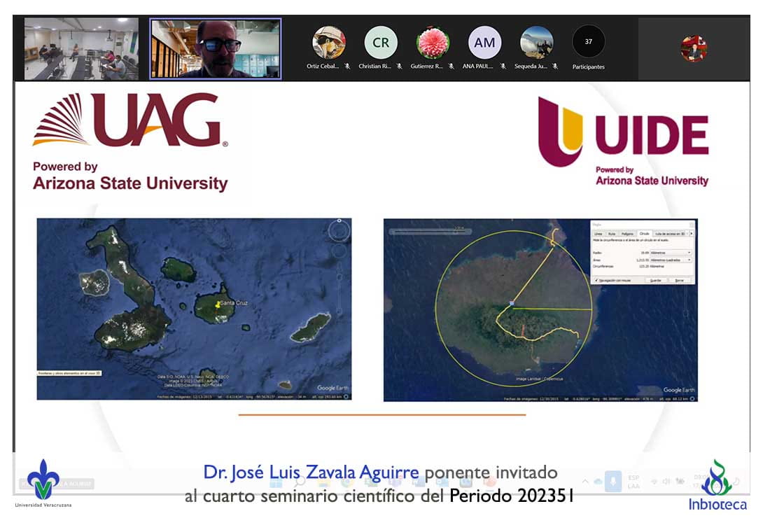Select the speaker's video thumbnail
The image size is (763, 532).
coord(215,48)
